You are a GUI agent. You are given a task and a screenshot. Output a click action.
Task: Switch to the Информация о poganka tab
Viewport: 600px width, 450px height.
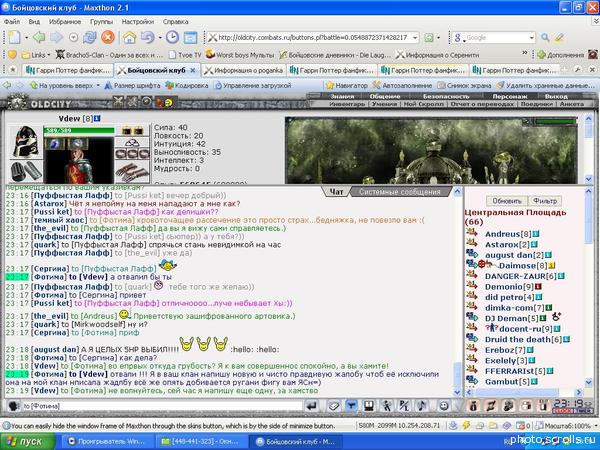[x=245, y=70]
